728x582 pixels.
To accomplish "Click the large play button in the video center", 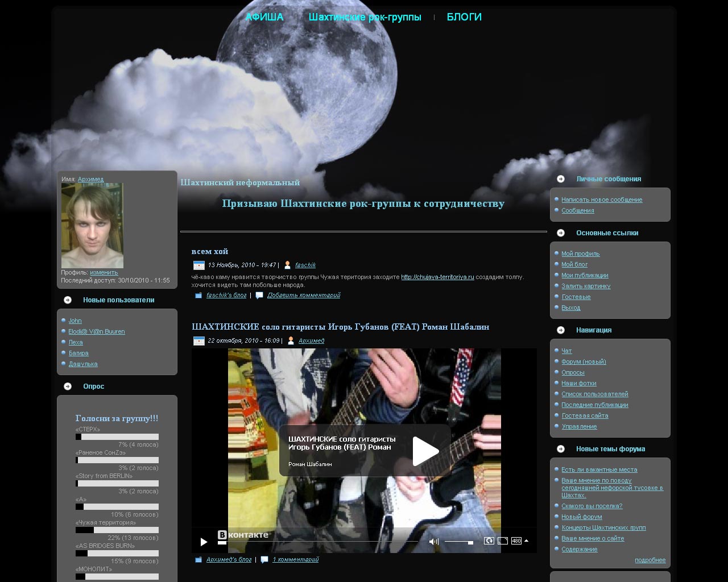I will (425, 451).
